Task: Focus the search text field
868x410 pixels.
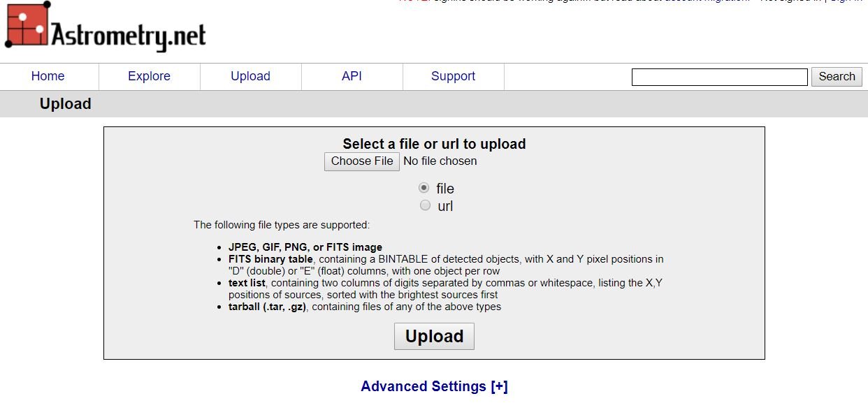Action: tap(719, 77)
